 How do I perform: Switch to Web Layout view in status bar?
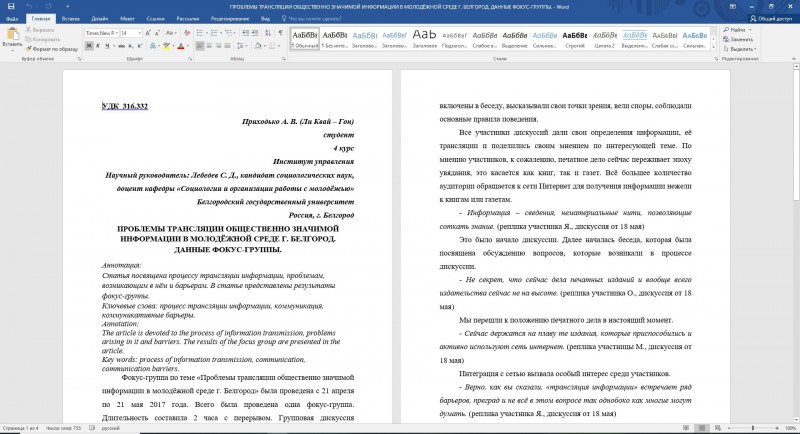(717, 428)
